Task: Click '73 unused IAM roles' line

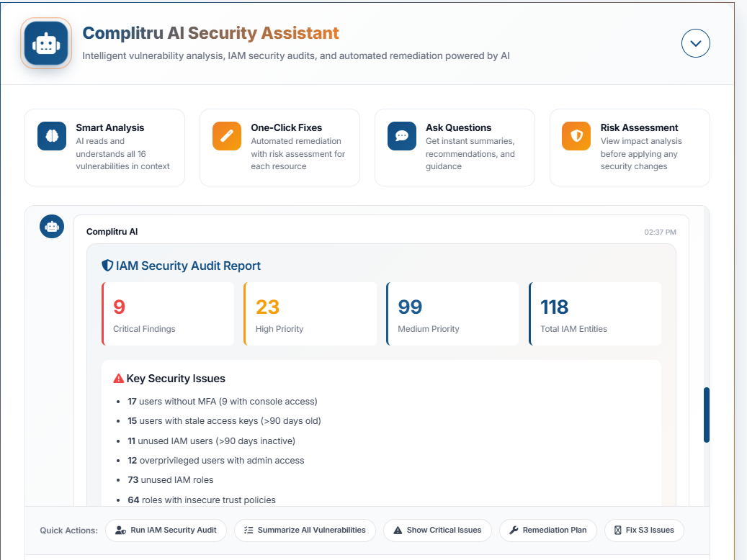Action: click(x=171, y=480)
